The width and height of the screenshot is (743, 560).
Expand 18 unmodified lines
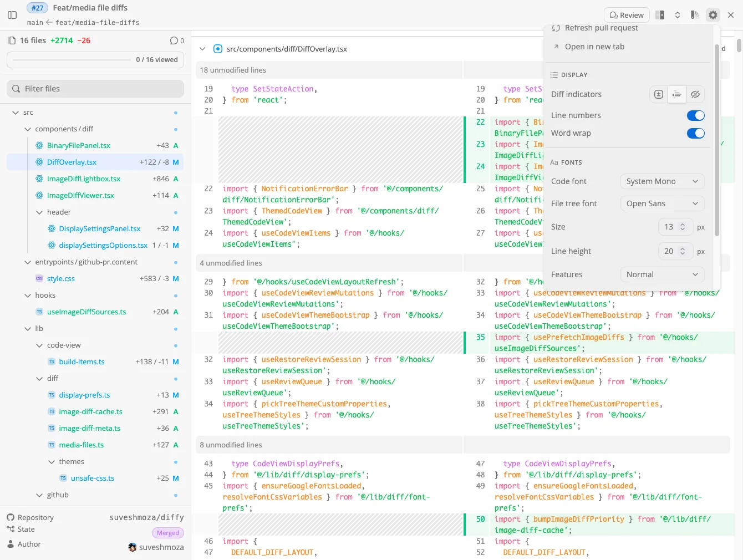[233, 70]
